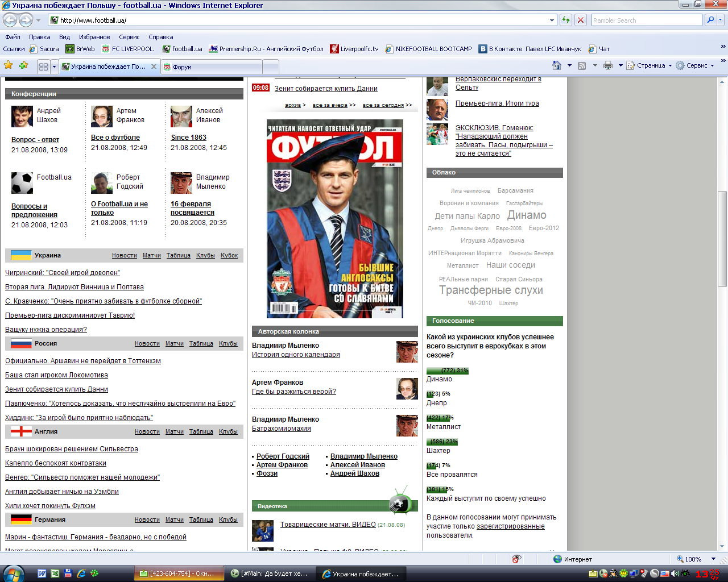Refresh the page using the green arrows icon
The width and height of the screenshot is (728, 582).
pos(566,20)
